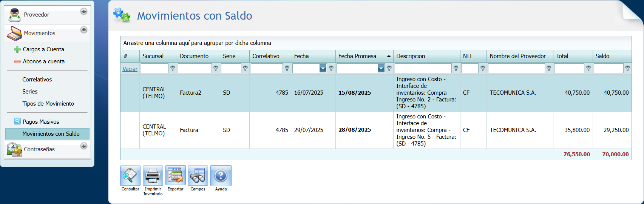This screenshot has height=204, width=644.
Task: Sort by Documento column header
Action: click(x=198, y=56)
